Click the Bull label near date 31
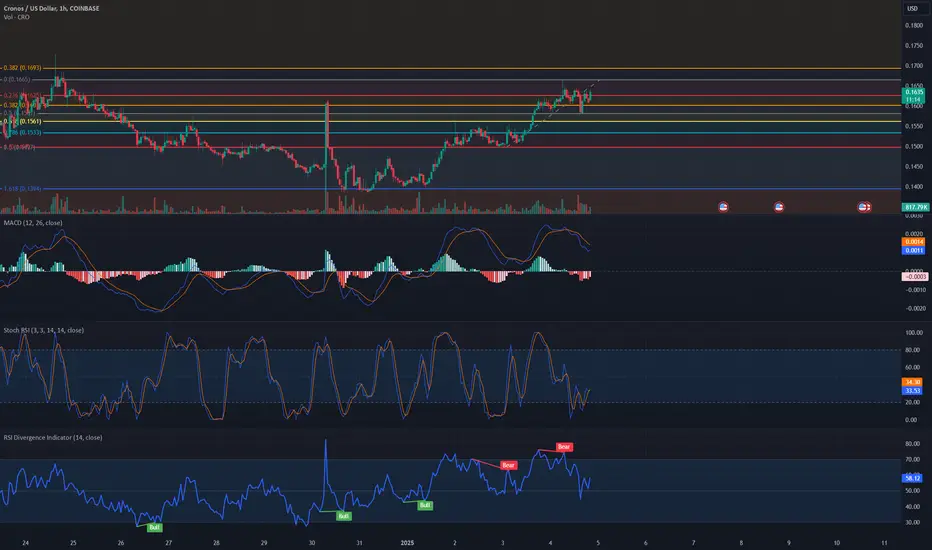932x550 pixels. tap(344, 516)
